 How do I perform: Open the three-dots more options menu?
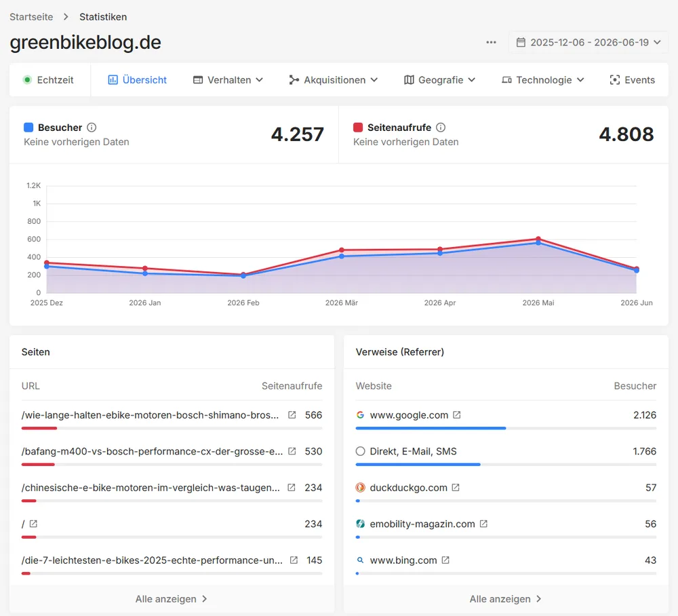pyautogui.click(x=491, y=42)
